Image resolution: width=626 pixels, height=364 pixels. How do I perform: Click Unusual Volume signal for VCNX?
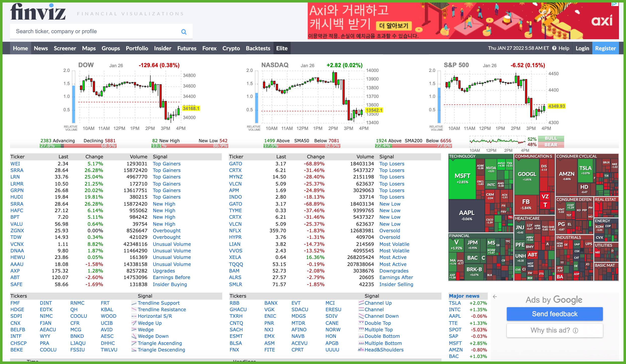[x=172, y=244]
